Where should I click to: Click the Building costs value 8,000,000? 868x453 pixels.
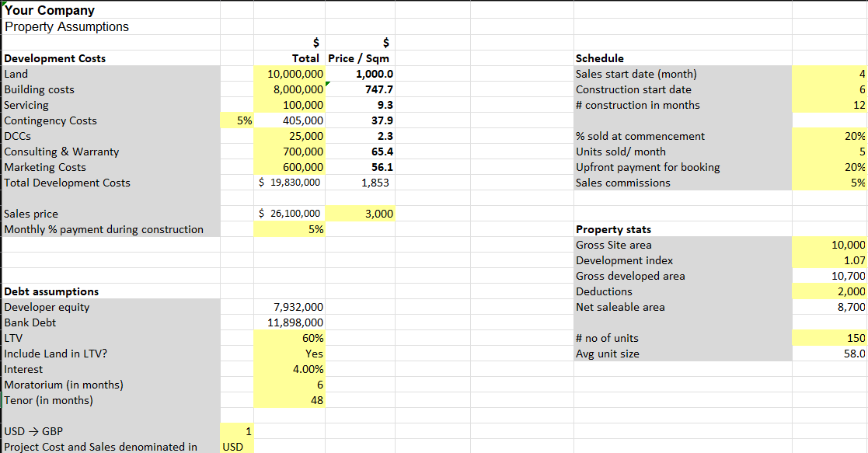point(290,89)
